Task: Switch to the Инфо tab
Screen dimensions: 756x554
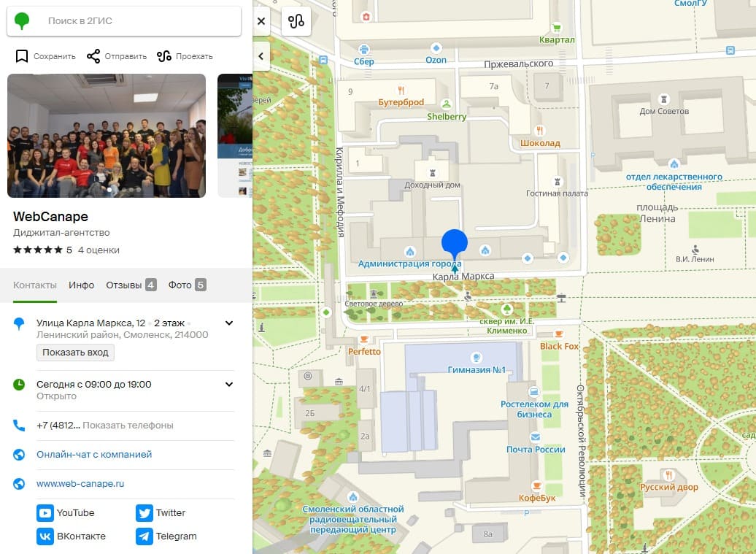Action: (81, 285)
